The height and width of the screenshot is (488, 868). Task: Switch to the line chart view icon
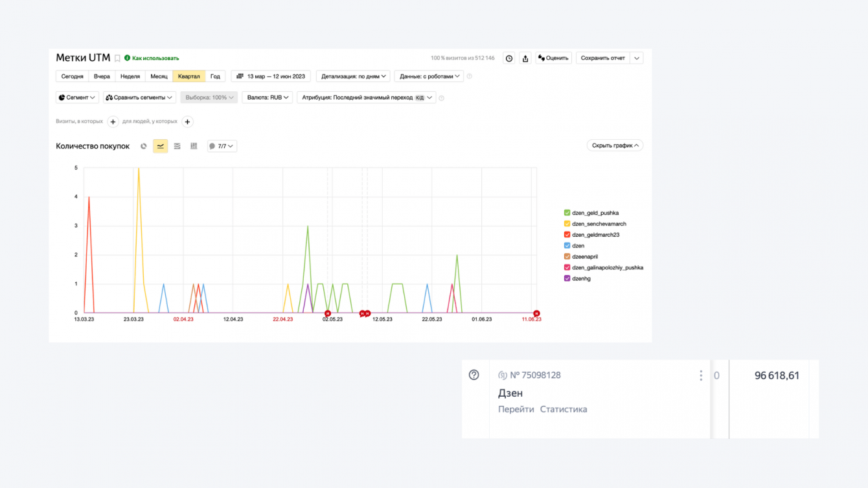pos(161,146)
